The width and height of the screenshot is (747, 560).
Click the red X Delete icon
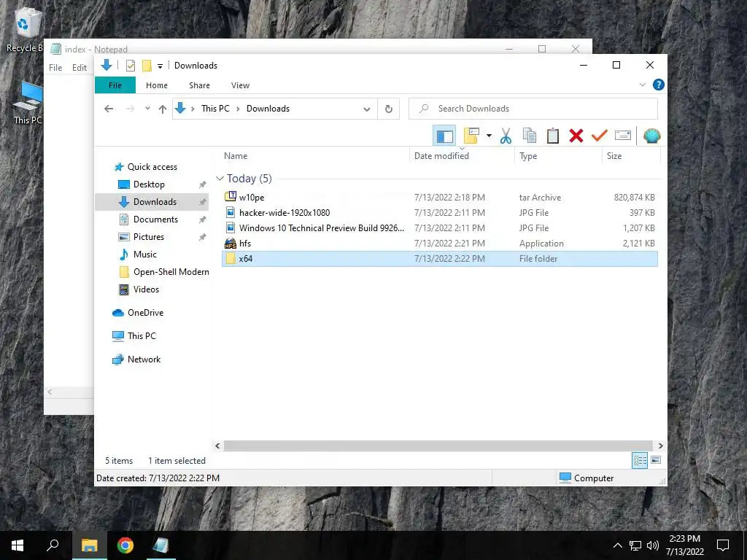(576, 136)
